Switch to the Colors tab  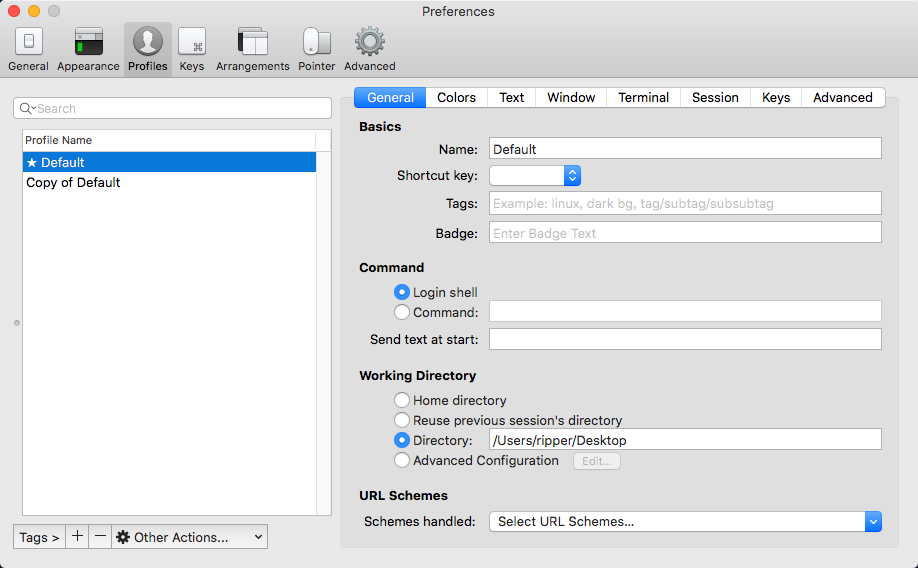click(x=456, y=97)
